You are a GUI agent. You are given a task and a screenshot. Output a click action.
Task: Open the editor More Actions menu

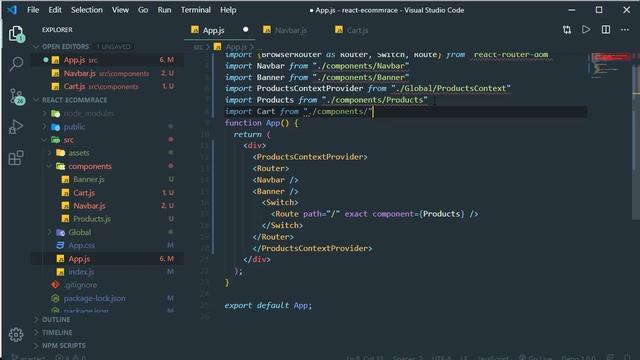click(x=625, y=30)
